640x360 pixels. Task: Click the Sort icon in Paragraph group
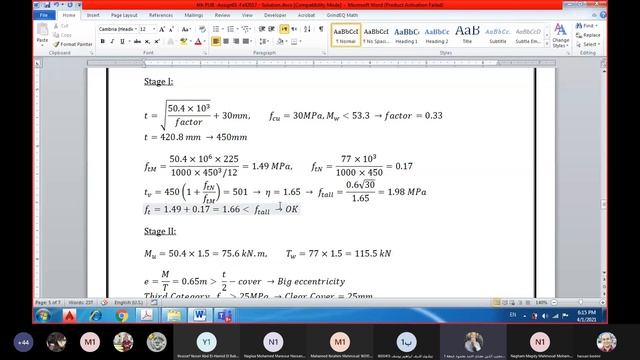point(307,29)
